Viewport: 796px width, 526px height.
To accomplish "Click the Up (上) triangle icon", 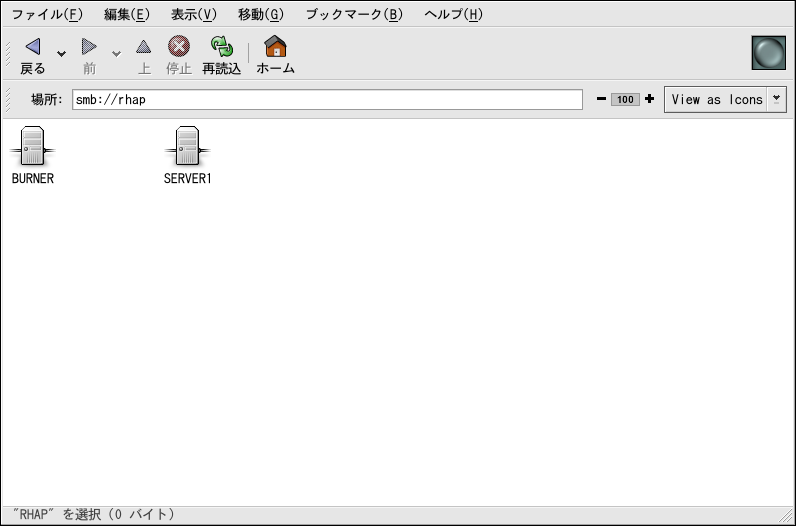I will 144,47.
